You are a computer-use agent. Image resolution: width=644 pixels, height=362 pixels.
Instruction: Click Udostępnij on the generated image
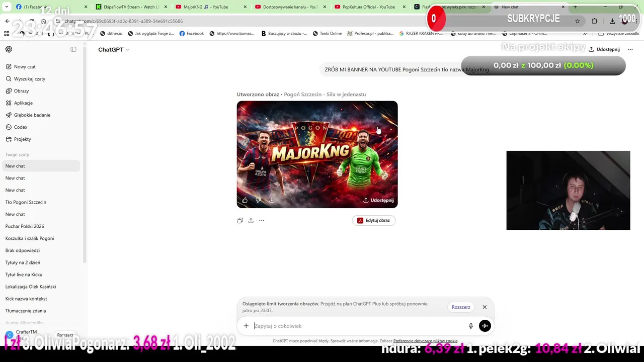click(x=378, y=200)
